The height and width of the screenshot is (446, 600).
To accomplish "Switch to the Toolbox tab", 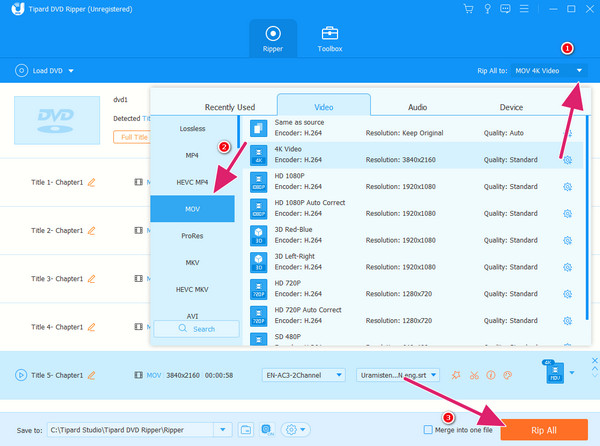I will [x=330, y=39].
